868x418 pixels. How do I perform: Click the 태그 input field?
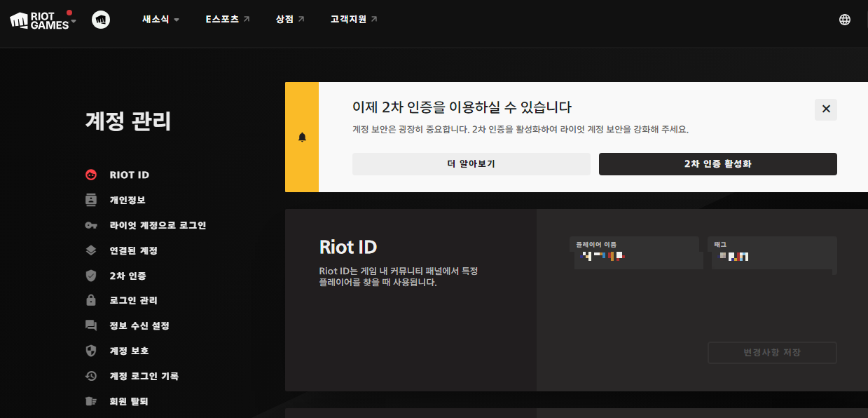tap(773, 253)
